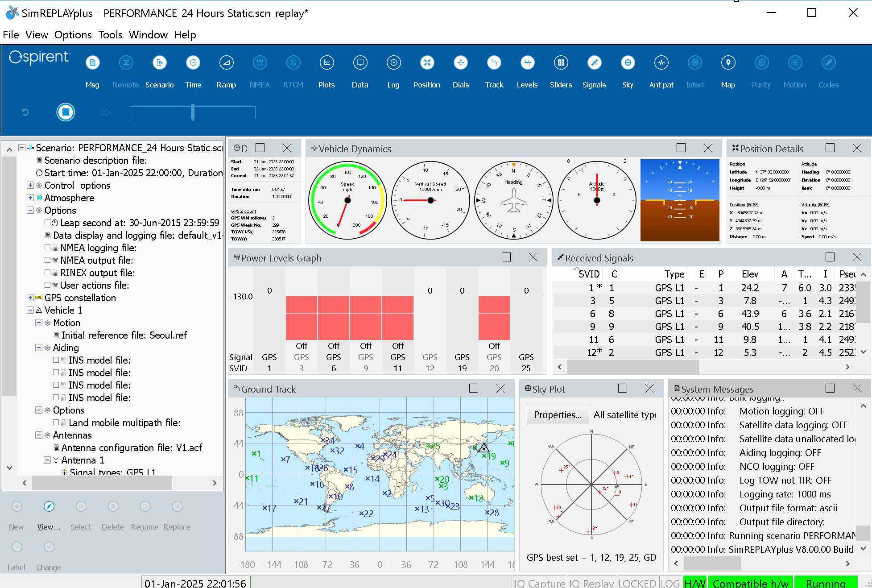The height and width of the screenshot is (588, 872).
Task: Collapse the Vehicle 1 tree node
Action: coord(30,310)
